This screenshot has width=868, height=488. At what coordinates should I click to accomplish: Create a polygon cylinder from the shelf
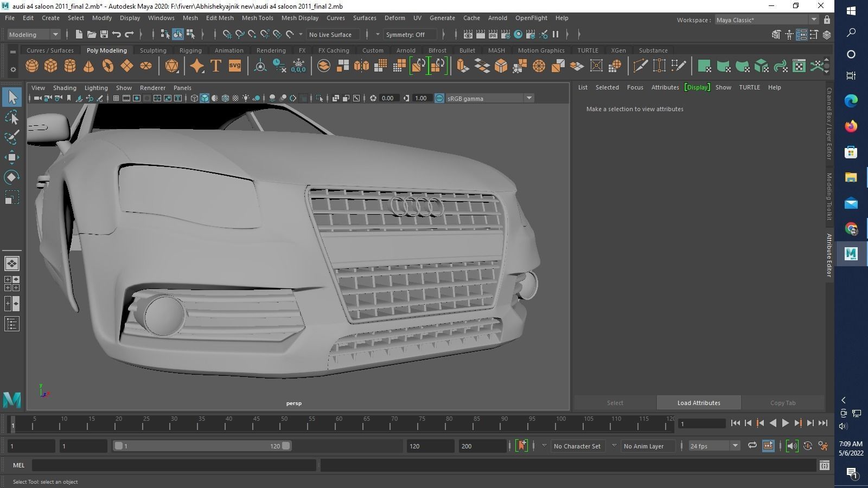pos(70,66)
